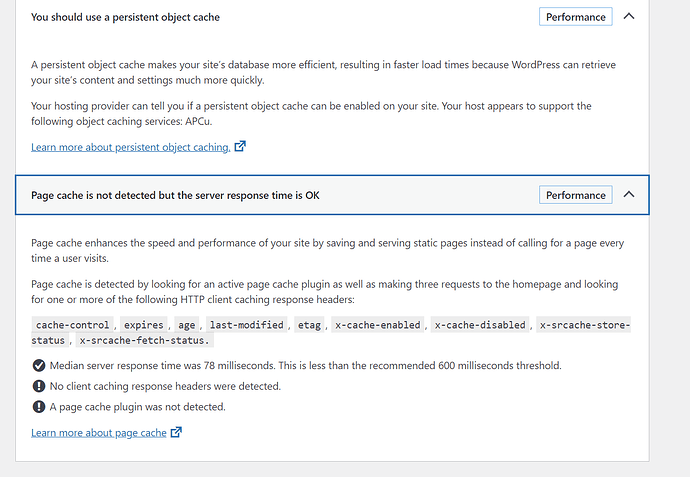Click the etag header code tag

pos(309,325)
